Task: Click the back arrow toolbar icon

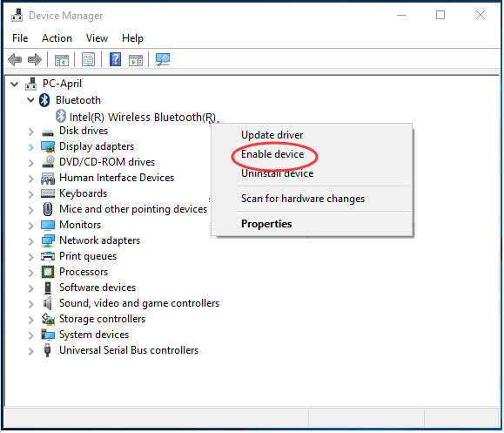Action: coord(15,59)
